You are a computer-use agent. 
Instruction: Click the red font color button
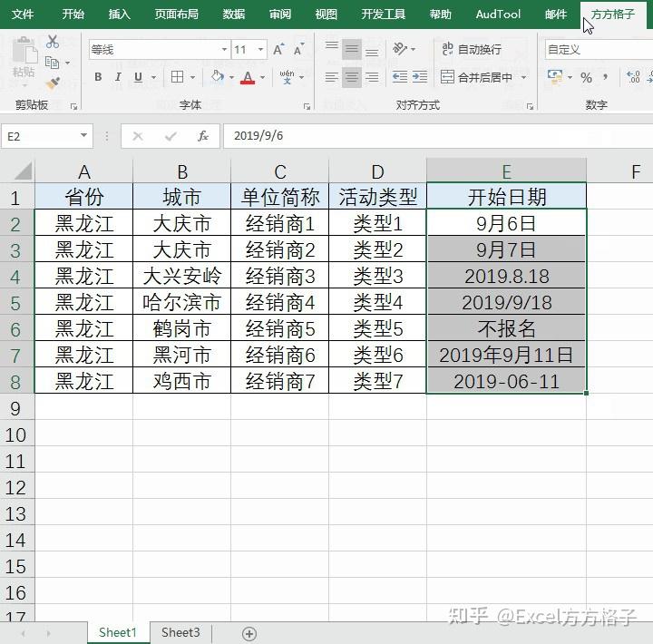point(248,77)
